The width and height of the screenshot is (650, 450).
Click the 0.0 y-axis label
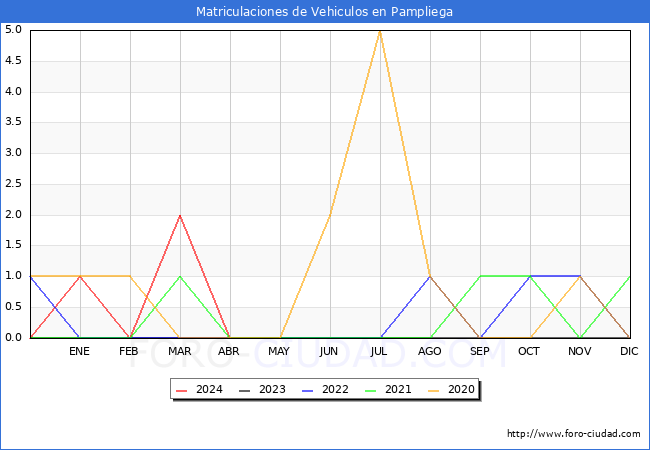[x=13, y=338]
